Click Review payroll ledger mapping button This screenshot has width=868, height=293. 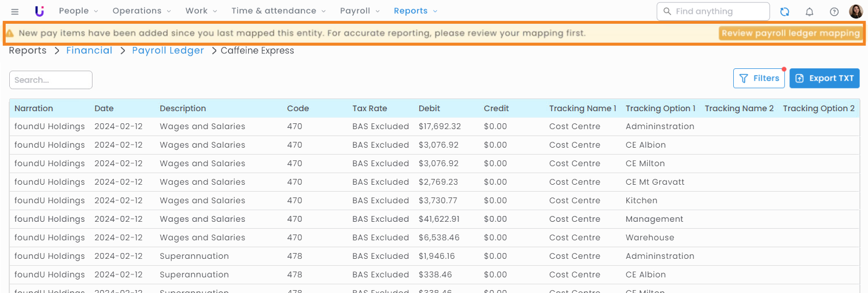(x=791, y=33)
